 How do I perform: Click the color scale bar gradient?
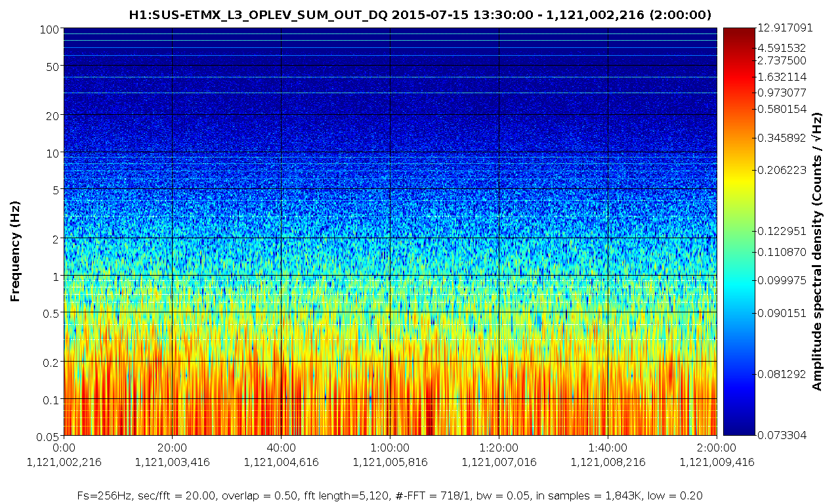click(x=739, y=231)
